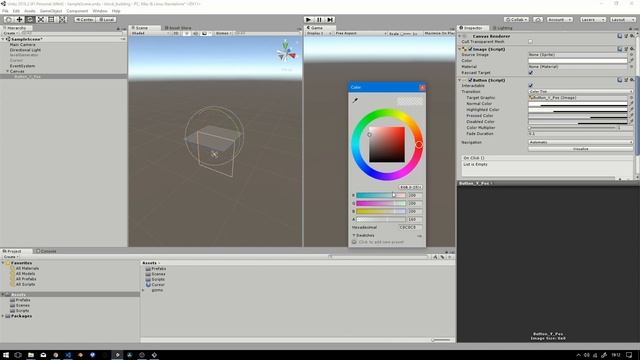Click Source Image object picker circle

(632, 54)
